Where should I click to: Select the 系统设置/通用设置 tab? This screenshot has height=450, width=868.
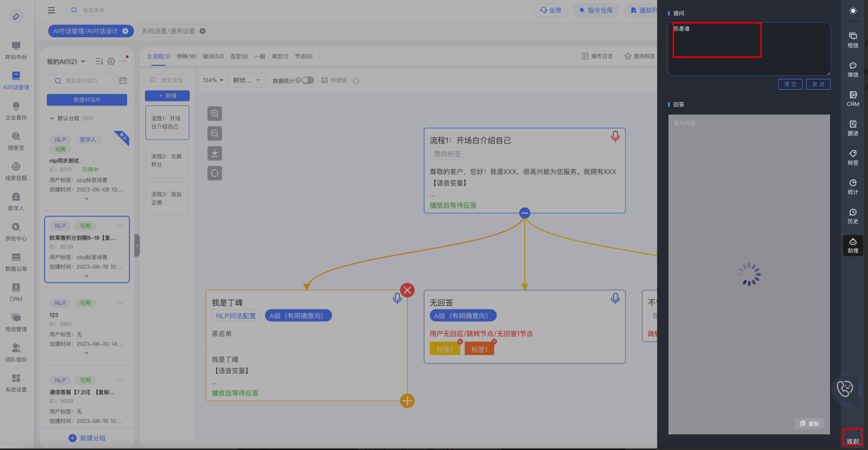click(169, 31)
